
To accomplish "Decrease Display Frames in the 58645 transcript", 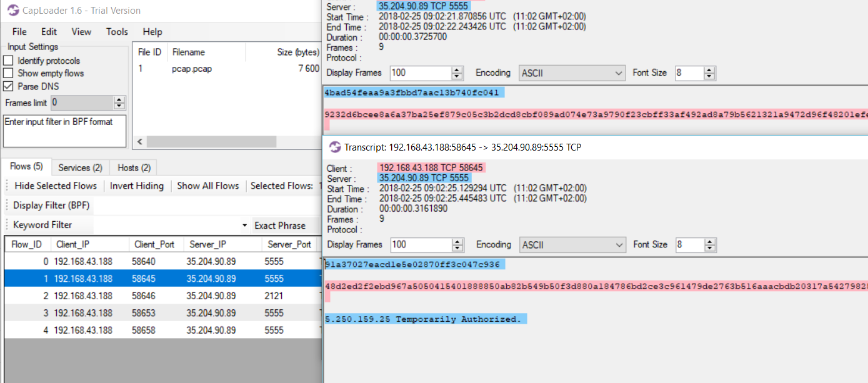I will (457, 248).
